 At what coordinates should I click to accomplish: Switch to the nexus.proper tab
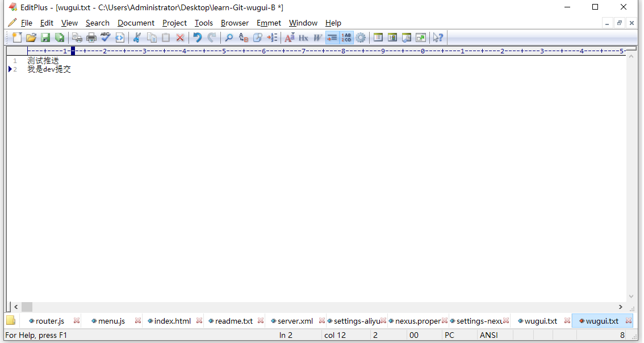coord(417,321)
